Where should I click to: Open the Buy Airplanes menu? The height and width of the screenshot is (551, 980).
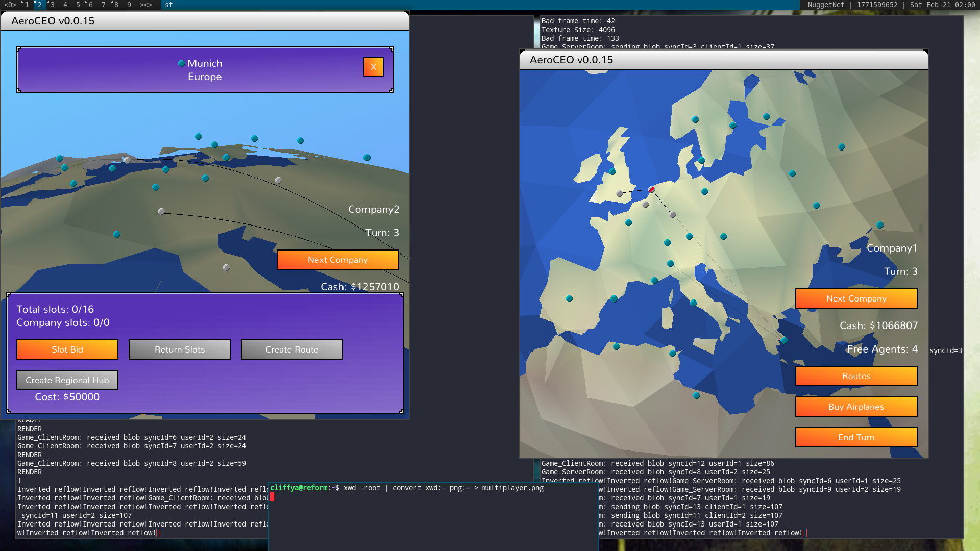[x=856, y=407]
